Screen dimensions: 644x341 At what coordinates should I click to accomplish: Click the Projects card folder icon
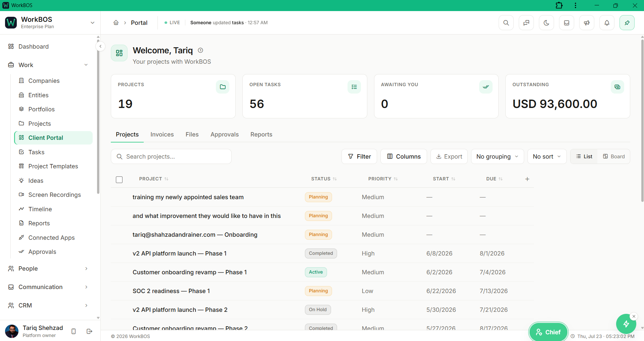click(223, 87)
